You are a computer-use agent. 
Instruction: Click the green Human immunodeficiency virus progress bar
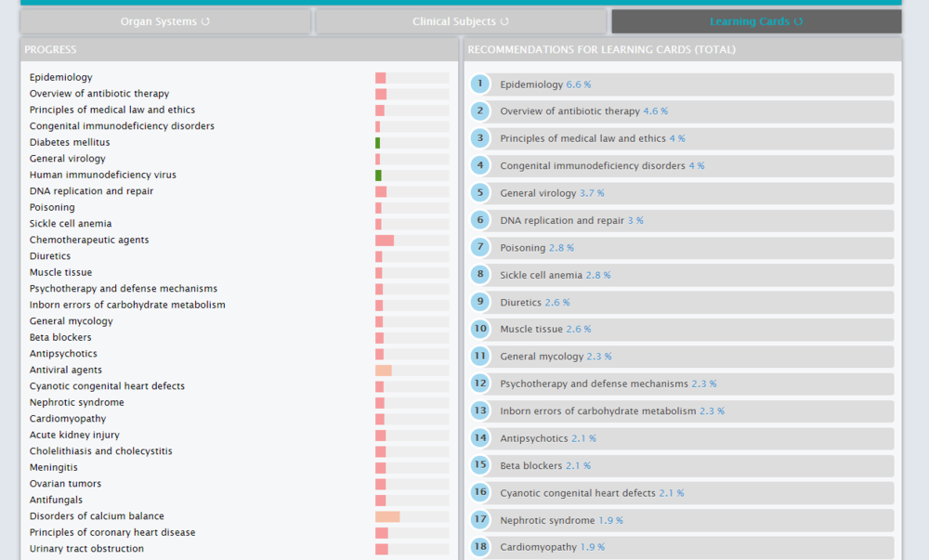tap(412, 176)
